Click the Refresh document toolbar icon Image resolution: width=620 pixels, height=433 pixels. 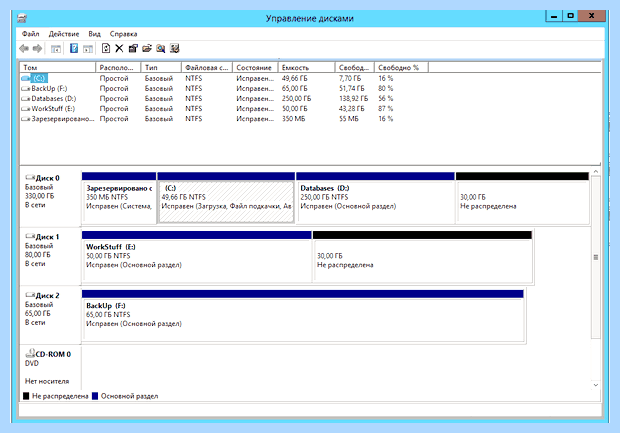point(106,48)
